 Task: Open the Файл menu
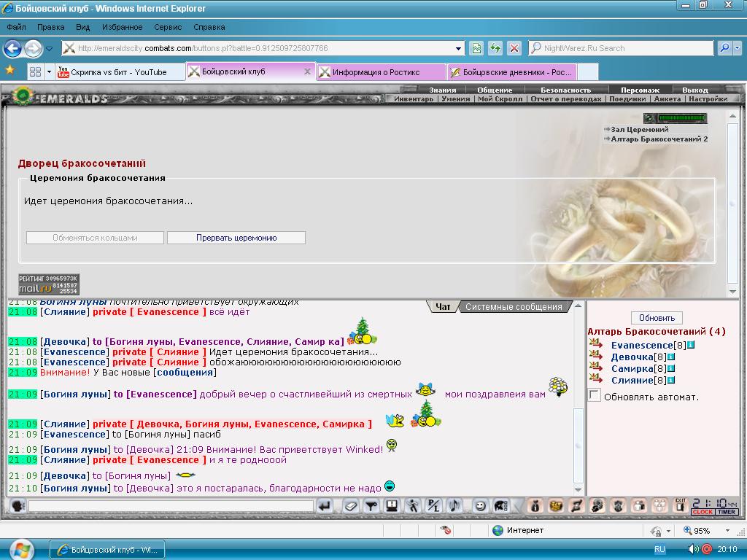tap(16, 27)
